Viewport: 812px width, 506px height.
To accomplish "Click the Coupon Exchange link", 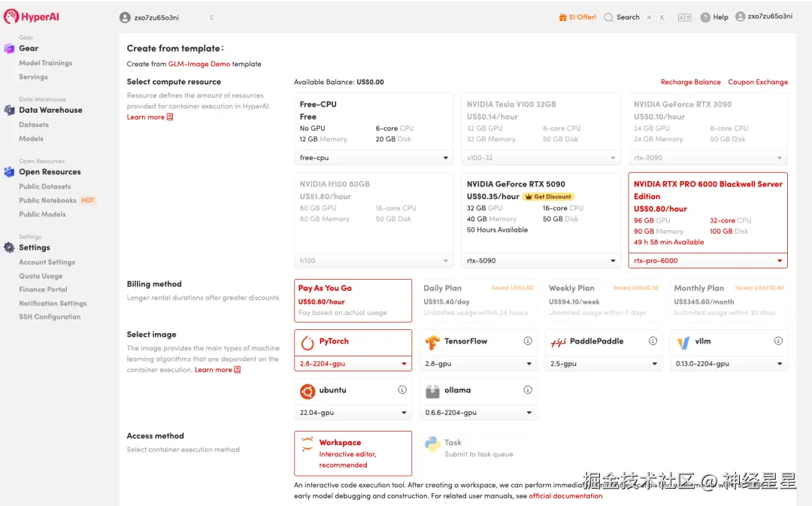I will (x=758, y=82).
